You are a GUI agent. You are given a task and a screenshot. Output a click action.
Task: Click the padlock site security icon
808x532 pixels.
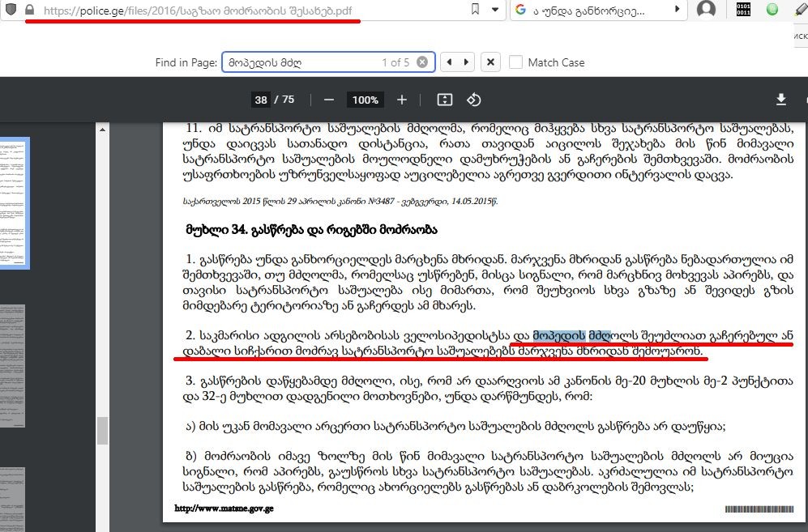(x=29, y=9)
